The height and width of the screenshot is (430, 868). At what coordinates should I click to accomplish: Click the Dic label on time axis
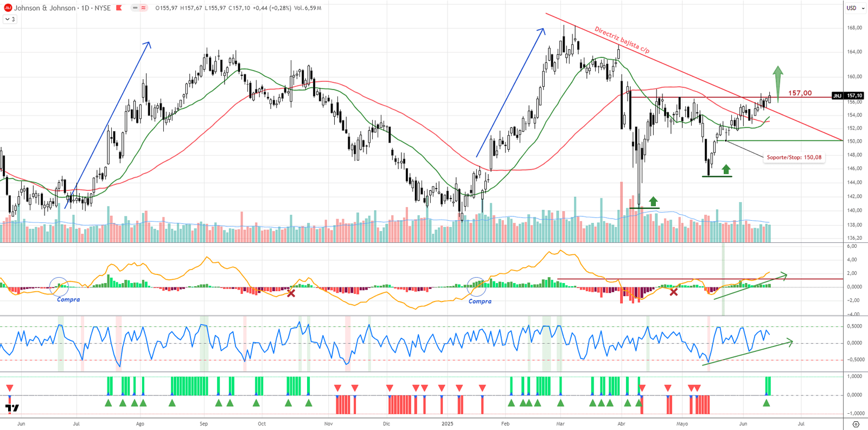(x=386, y=423)
